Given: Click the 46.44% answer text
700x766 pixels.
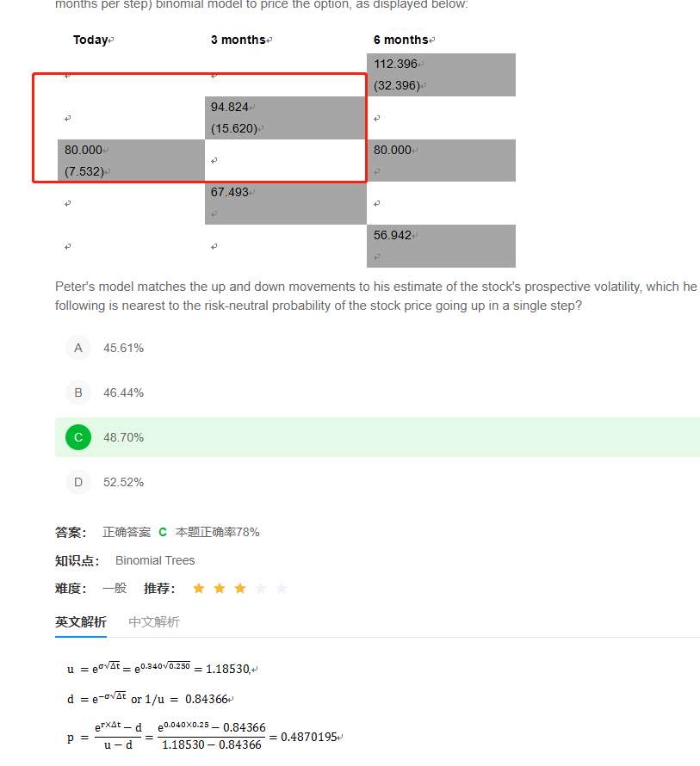Looking at the screenshot, I should pyautogui.click(x=124, y=392).
